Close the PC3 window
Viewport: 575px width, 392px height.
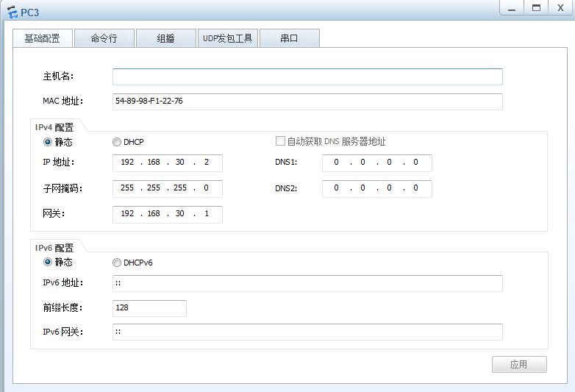click(560, 8)
